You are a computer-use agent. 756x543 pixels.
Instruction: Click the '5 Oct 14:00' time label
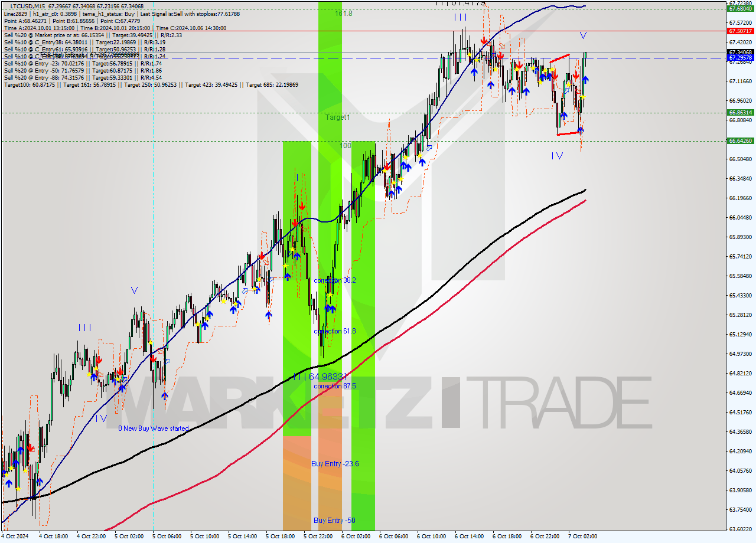[242, 537]
